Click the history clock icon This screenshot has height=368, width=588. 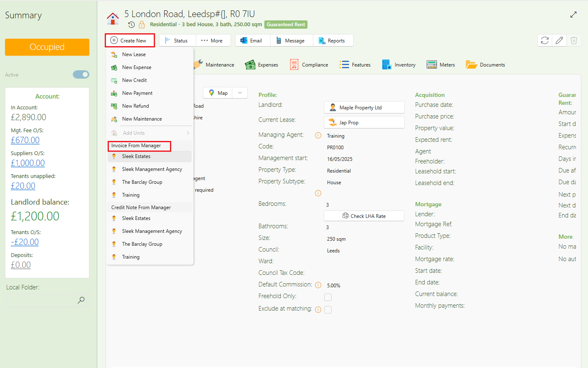point(131,25)
